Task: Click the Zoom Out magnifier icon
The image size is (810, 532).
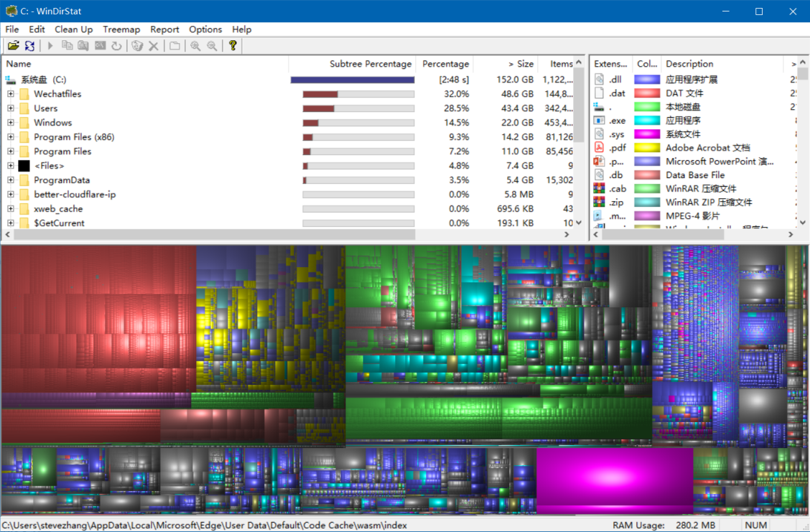Action: [x=212, y=46]
